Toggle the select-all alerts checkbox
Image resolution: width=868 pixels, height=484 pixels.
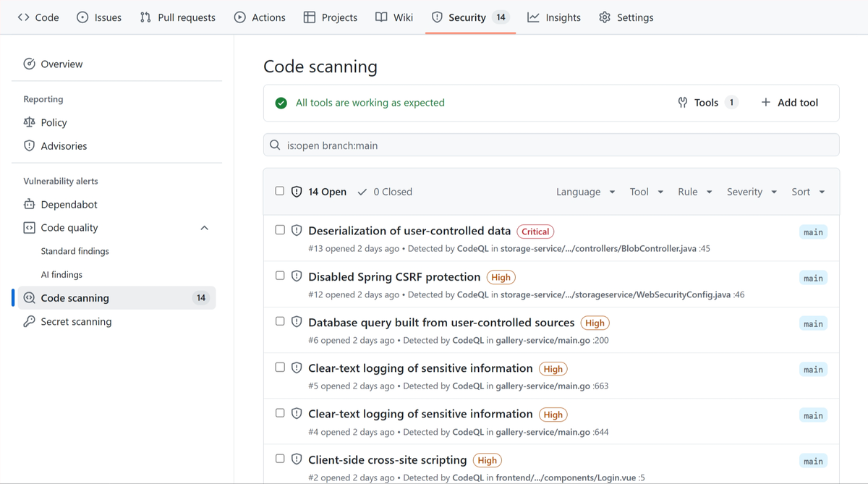click(x=280, y=191)
